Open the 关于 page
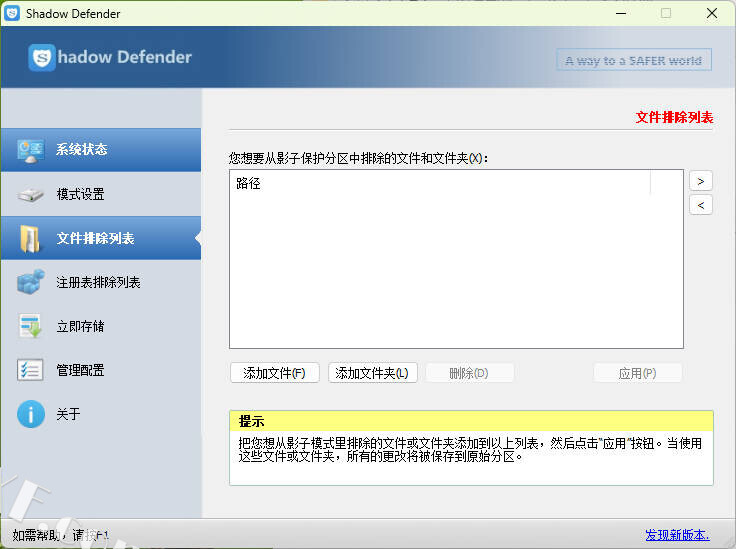 pyautogui.click(x=101, y=414)
